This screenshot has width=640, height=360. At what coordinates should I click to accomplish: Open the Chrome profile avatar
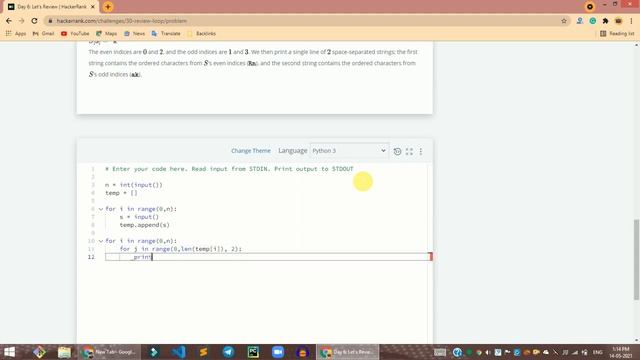pyautogui.click(x=618, y=21)
